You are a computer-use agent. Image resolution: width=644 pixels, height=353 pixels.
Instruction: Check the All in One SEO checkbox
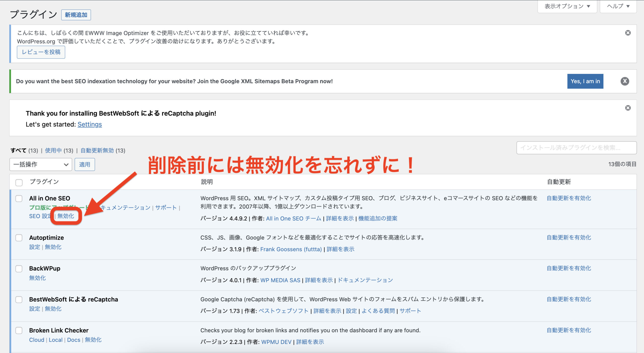tap(19, 198)
